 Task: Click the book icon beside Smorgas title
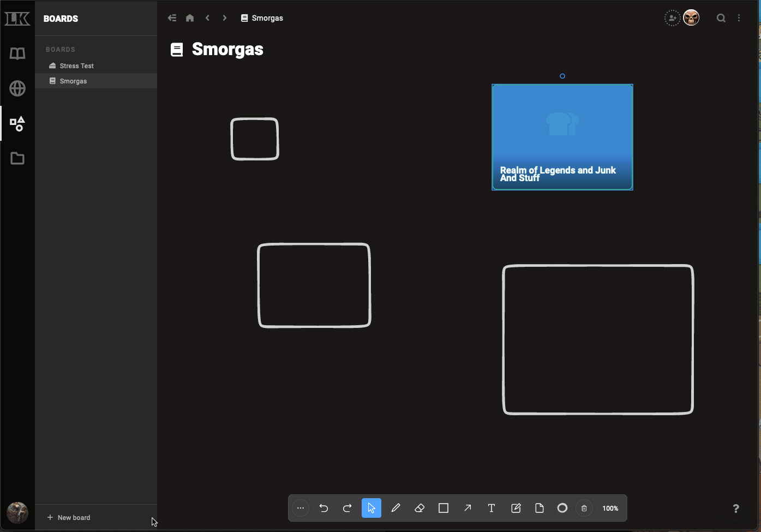click(177, 50)
